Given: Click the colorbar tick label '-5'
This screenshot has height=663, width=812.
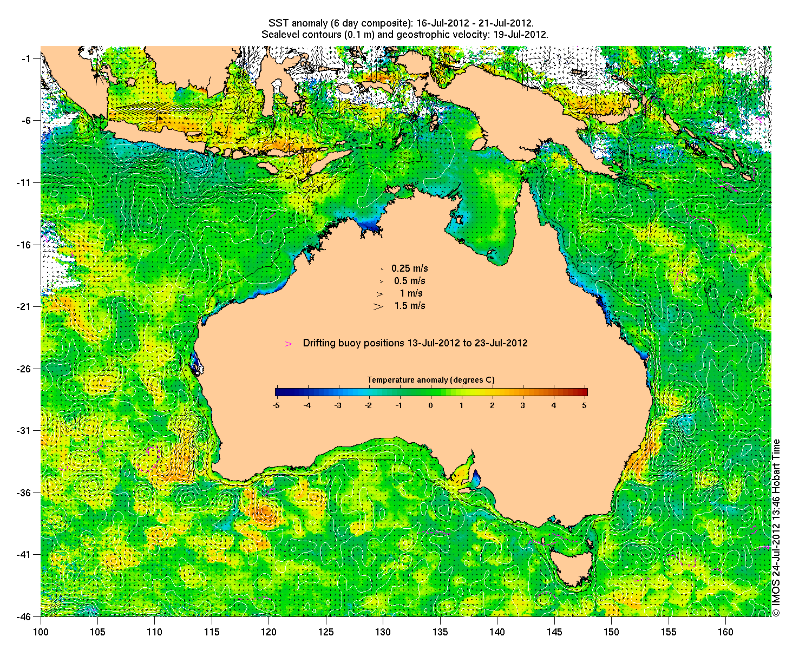Looking at the screenshot, I should (x=276, y=405).
